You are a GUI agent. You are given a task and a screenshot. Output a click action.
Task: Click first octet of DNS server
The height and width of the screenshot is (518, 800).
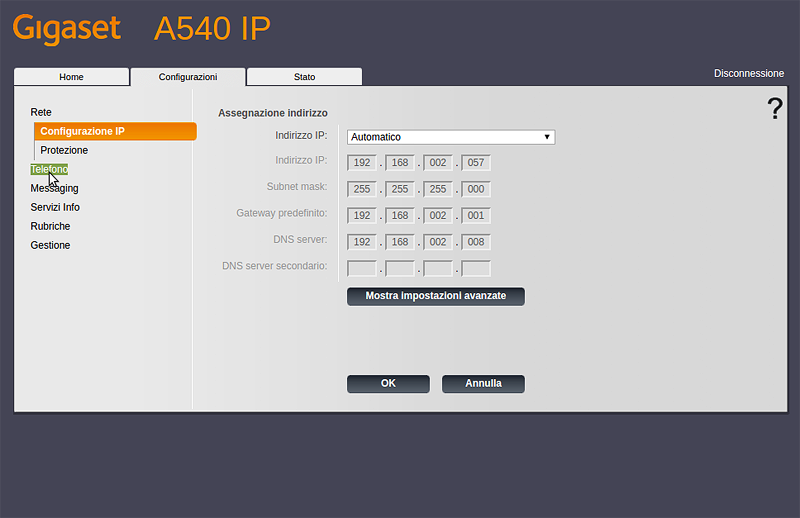362,242
